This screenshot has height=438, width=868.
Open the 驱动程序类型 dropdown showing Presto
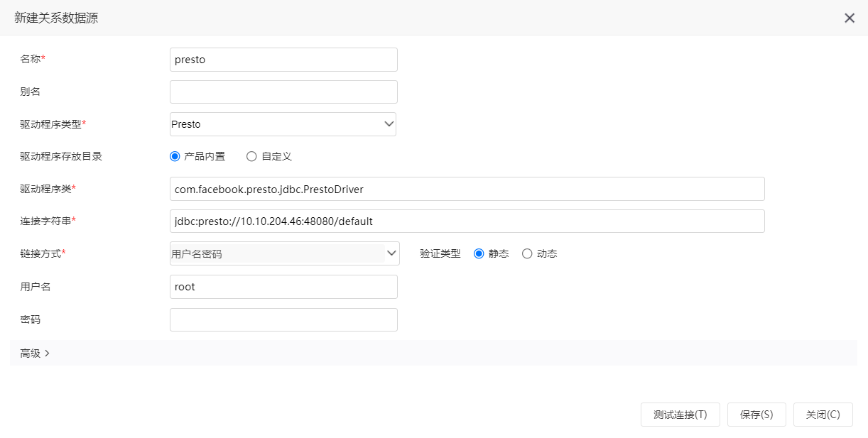click(x=283, y=124)
